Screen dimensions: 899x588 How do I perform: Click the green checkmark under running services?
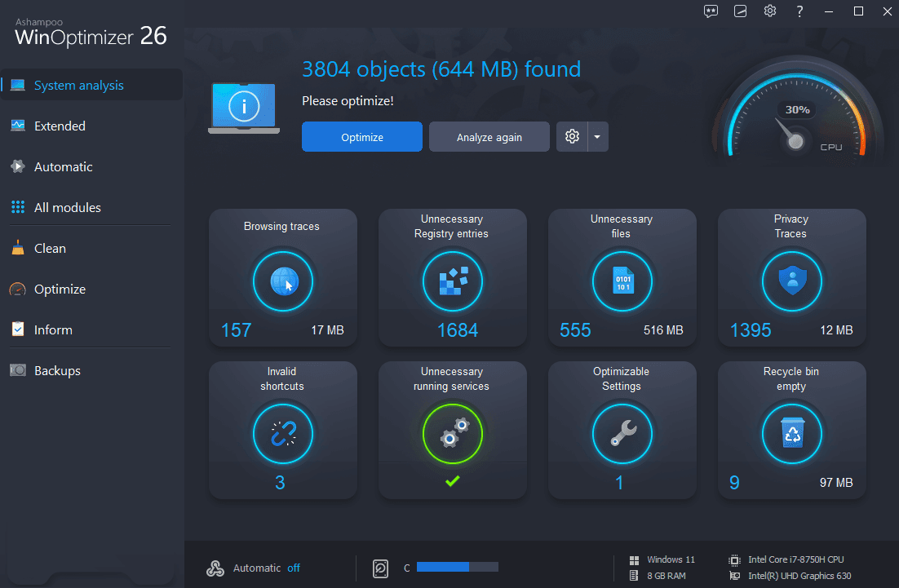[x=452, y=482]
